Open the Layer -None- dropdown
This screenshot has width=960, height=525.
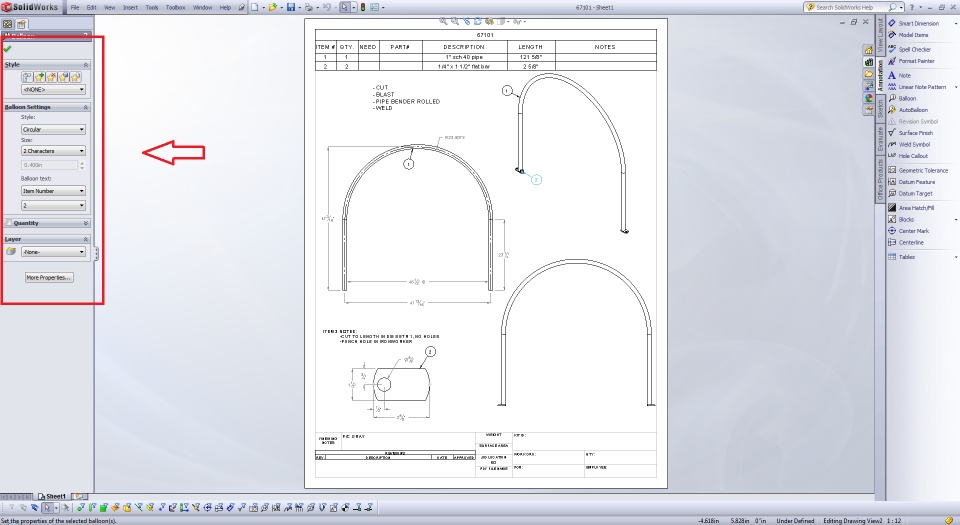tap(53, 251)
